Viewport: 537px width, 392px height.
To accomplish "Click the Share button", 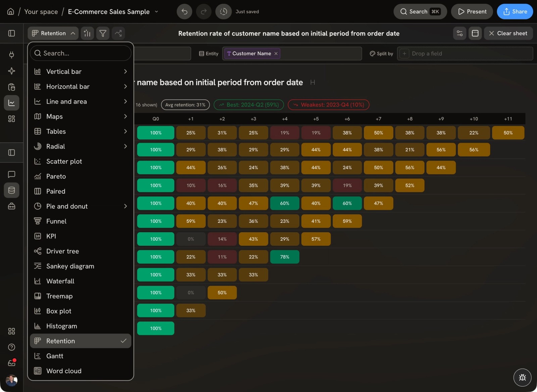I will coord(515,11).
